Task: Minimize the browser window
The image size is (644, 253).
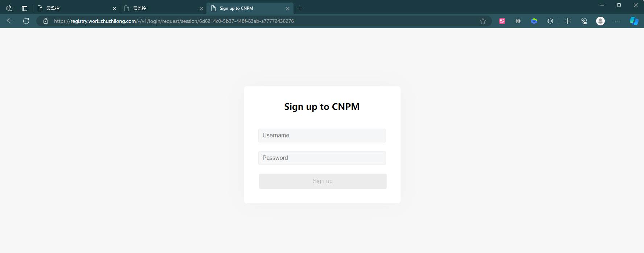Action: coord(602,5)
